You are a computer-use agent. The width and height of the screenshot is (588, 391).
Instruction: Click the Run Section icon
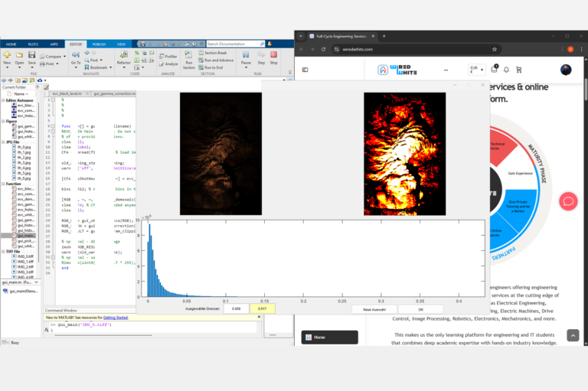click(x=188, y=55)
